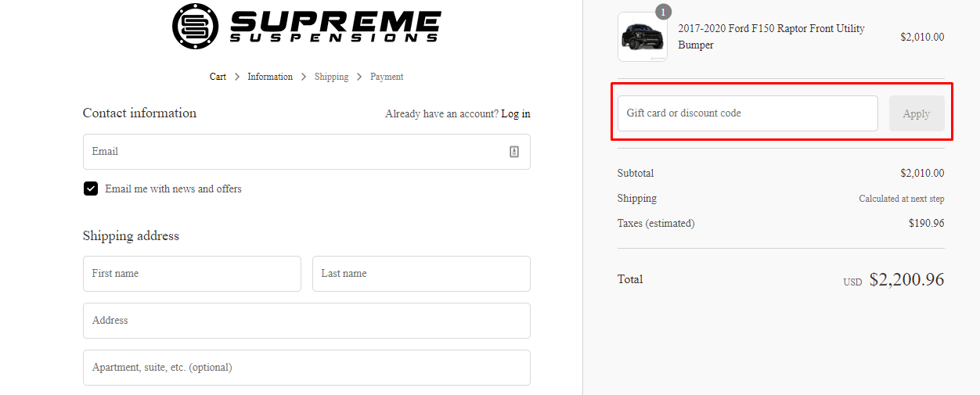Click the Supreme Suspensions logo
This screenshot has height=395, width=980.
306,26
